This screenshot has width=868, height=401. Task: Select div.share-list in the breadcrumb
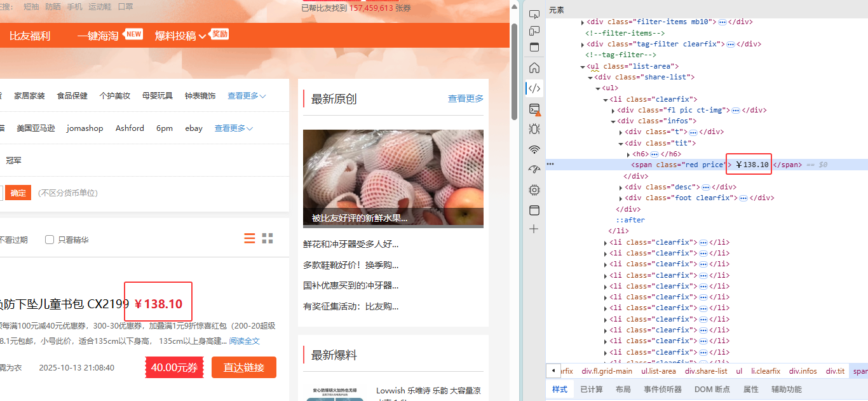[706, 371]
